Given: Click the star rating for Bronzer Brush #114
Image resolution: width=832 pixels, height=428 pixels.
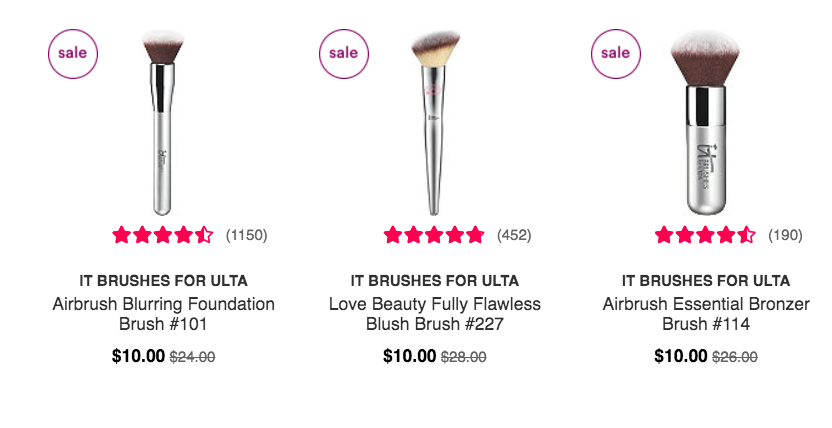Looking at the screenshot, I should click(705, 235).
